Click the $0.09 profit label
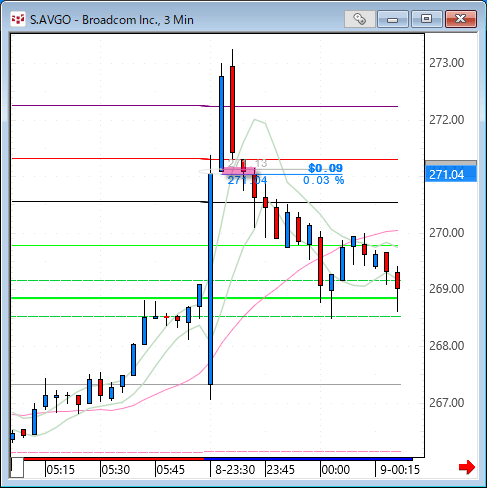This screenshot has height=488, width=487. [x=325, y=168]
